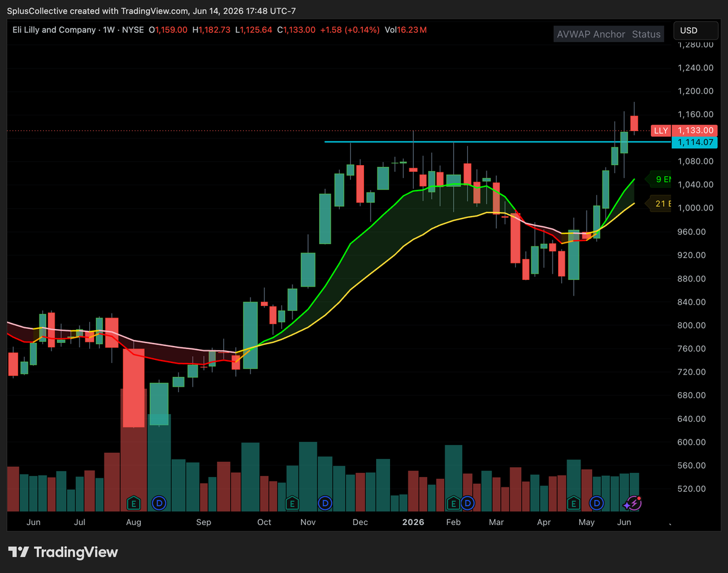
Task: Open the August earnings E marker
Action: (x=133, y=503)
